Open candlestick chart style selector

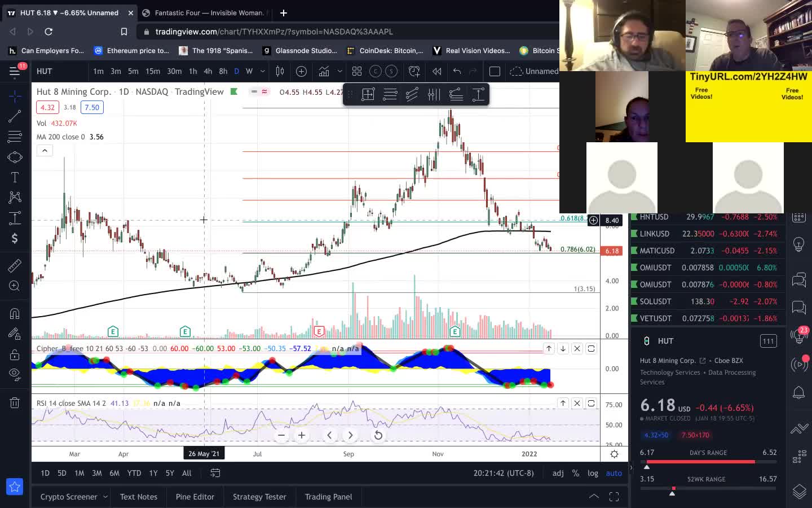pyautogui.click(x=280, y=71)
